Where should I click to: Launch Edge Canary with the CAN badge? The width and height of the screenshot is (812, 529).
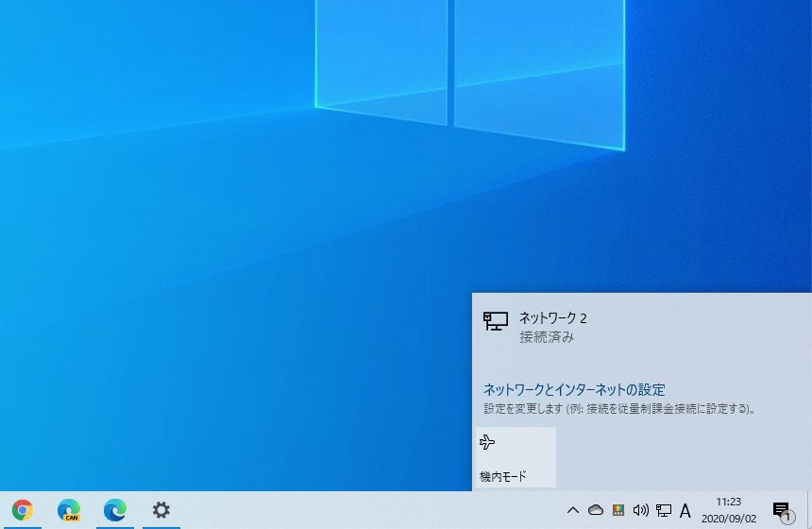tap(69, 510)
